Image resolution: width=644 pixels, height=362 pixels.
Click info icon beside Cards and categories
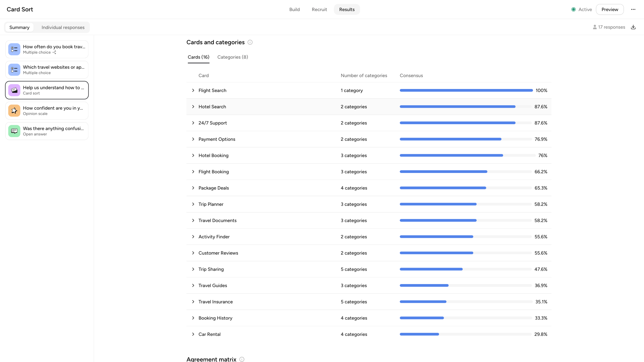[x=250, y=42]
